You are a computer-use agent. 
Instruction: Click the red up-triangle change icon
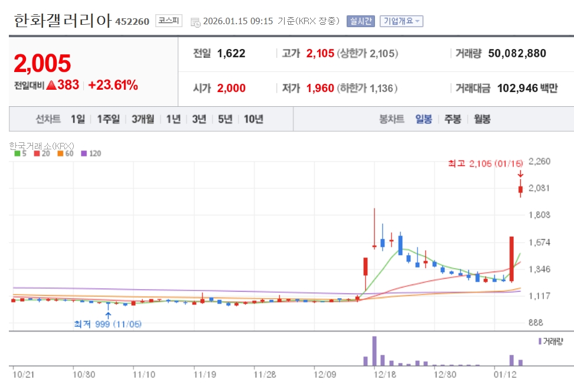pyautogui.click(x=51, y=85)
